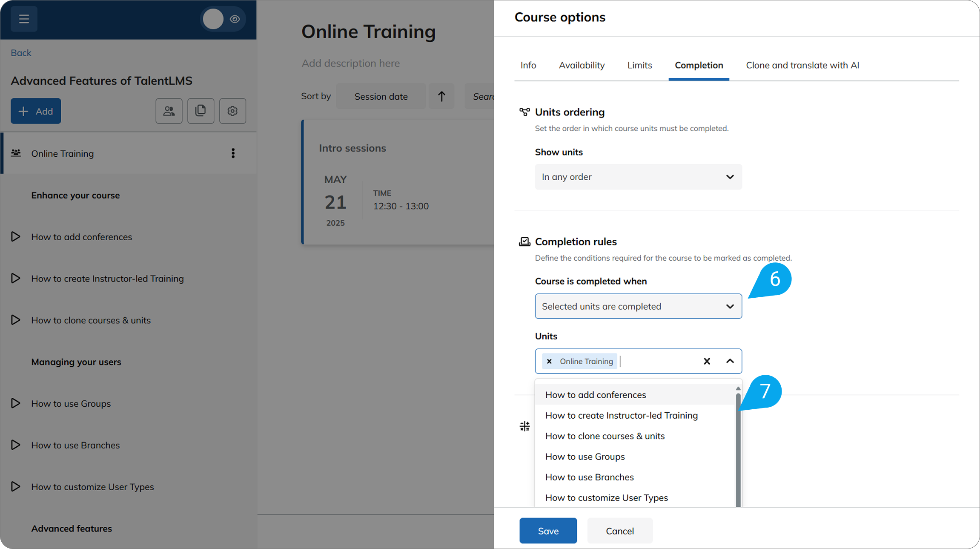This screenshot has width=980, height=549.
Task: Click the Back link
Action: click(21, 53)
